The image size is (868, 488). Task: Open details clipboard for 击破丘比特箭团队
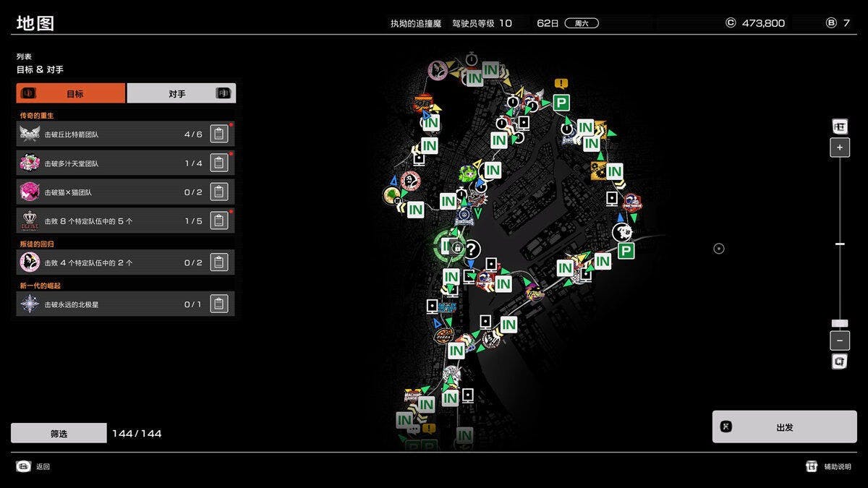pyautogui.click(x=219, y=134)
